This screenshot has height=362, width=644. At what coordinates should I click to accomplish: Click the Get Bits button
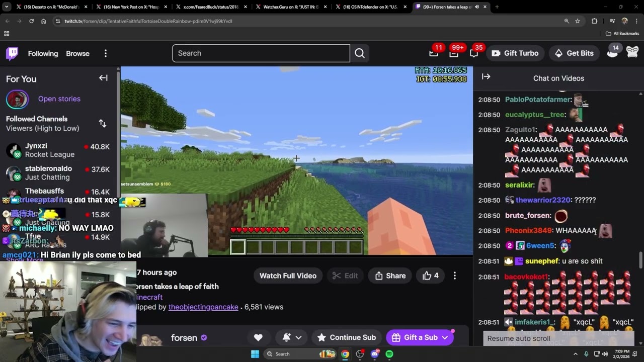pyautogui.click(x=574, y=53)
